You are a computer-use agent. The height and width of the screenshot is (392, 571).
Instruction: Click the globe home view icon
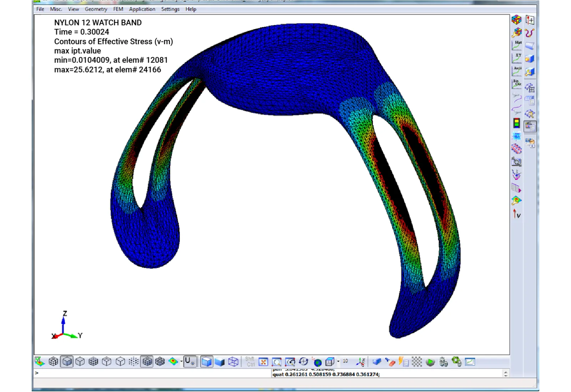click(x=317, y=362)
